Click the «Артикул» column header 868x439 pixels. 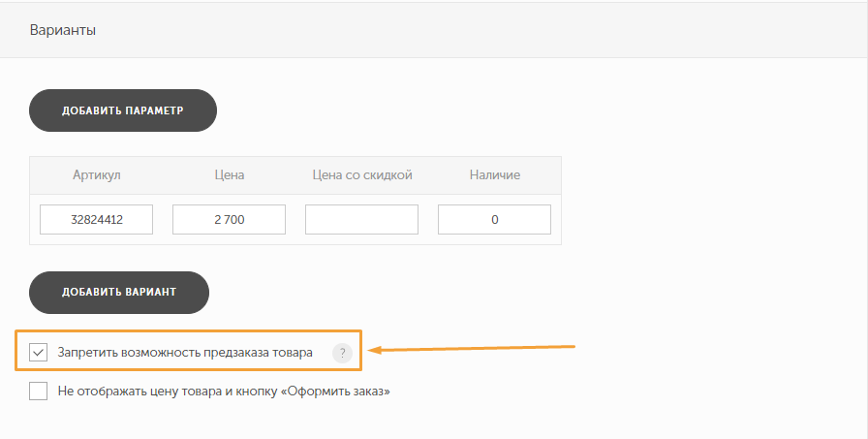pyautogui.click(x=96, y=175)
